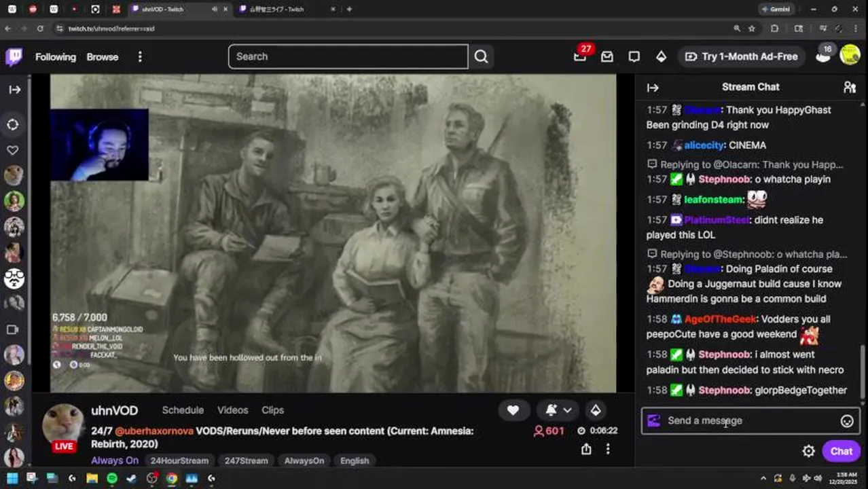Open sidebar camera recommended channels icon
The image size is (868, 489).
point(13,329)
